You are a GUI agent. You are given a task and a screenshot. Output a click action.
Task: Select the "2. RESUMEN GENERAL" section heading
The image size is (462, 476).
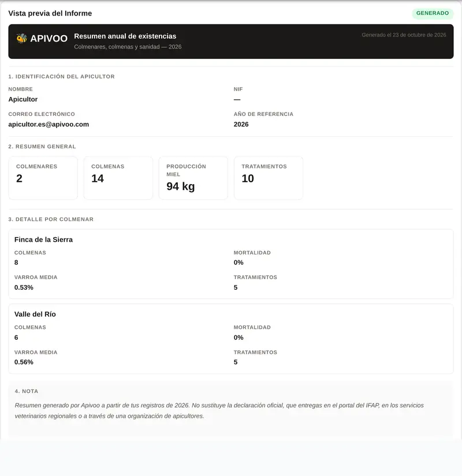(42, 147)
